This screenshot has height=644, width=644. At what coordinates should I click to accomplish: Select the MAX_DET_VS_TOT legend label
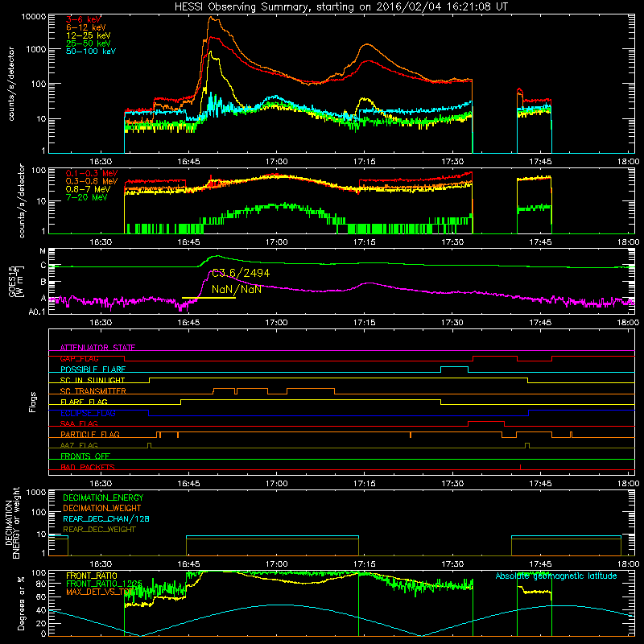point(99,592)
